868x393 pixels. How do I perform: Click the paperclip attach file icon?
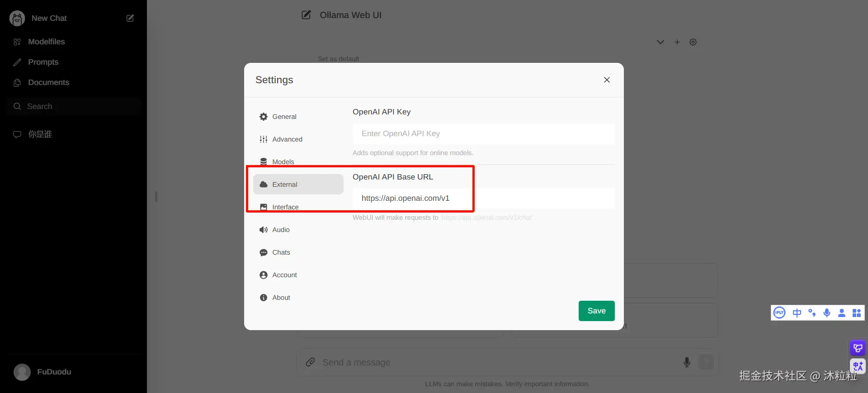click(310, 362)
